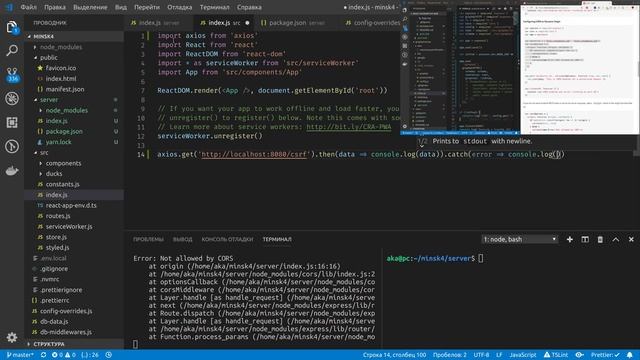Switch to config-overrides editor tab

(373, 23)
